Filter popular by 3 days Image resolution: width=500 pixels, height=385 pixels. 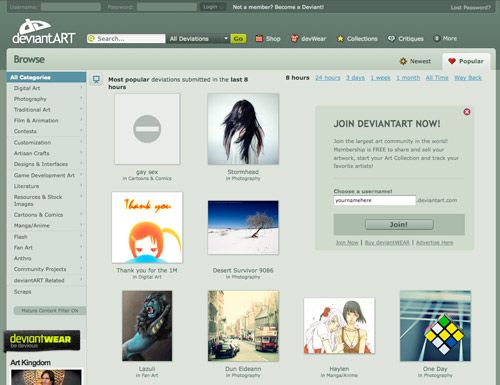pyautogui.click(x=355, y=78)
